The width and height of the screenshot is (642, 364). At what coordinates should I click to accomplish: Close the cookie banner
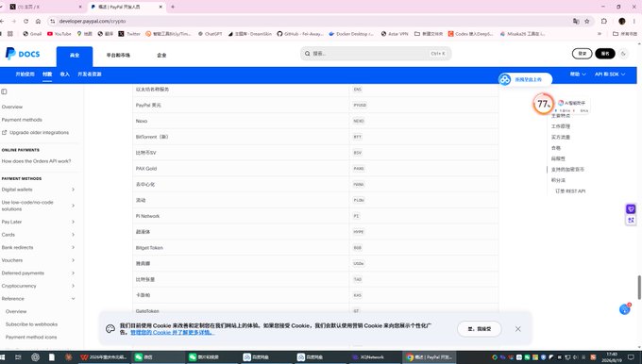pos(518,329)
